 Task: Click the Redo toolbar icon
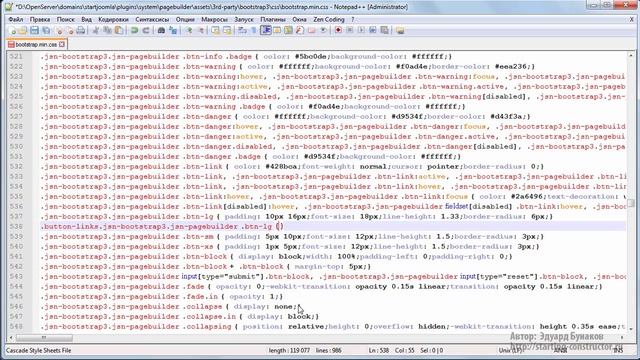pos(146,31)
